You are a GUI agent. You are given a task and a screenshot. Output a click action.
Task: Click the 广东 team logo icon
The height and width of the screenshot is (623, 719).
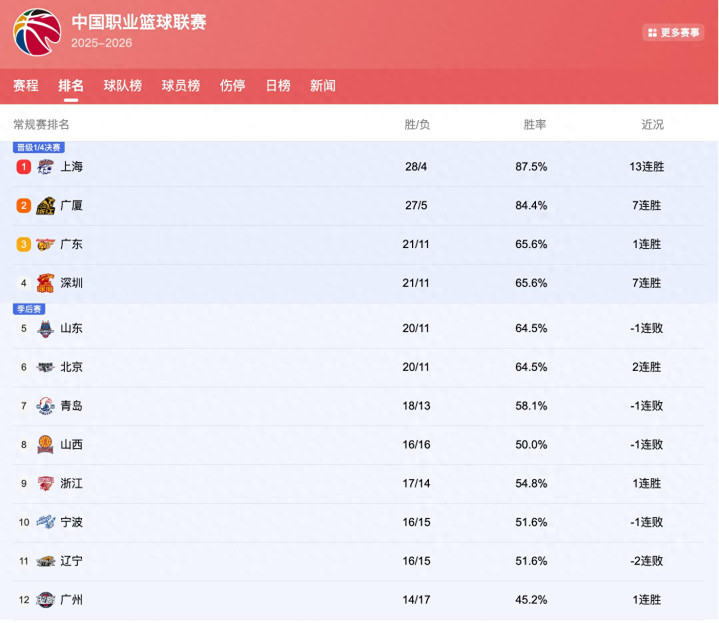(x=45, y=244)
